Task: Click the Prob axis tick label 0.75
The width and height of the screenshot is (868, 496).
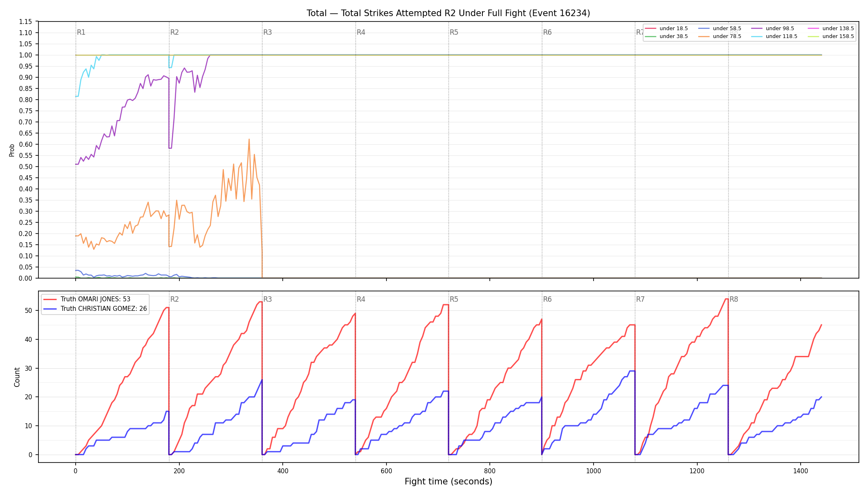Action: coord(26,111)
